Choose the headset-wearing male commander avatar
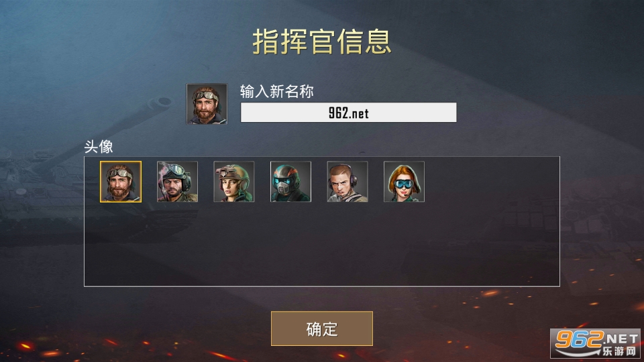 (x=347, y=182)
